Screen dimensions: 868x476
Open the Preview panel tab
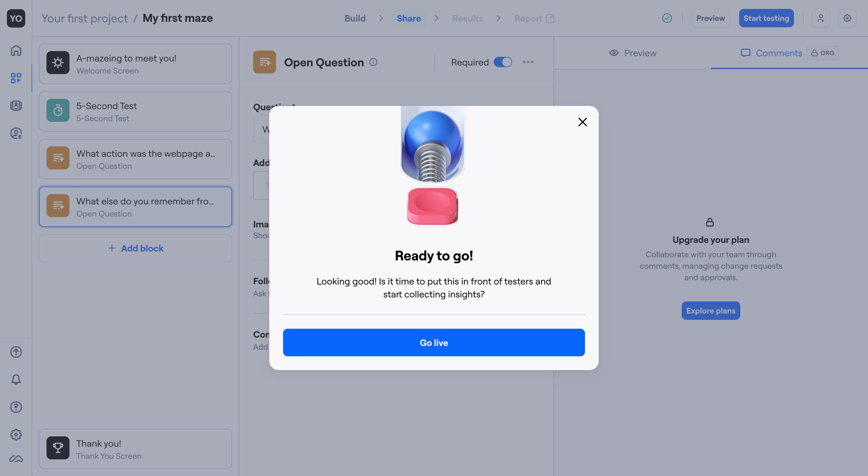click(633, 53)
